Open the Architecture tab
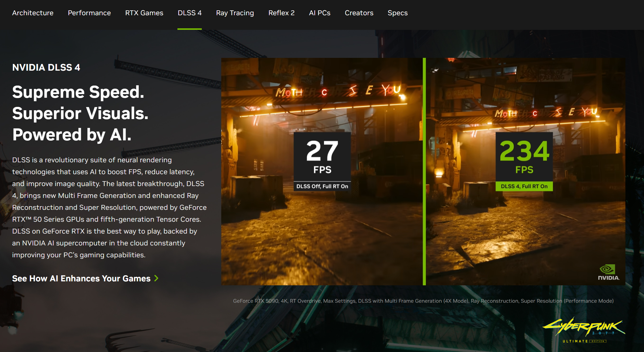 (x=33, y=13)
